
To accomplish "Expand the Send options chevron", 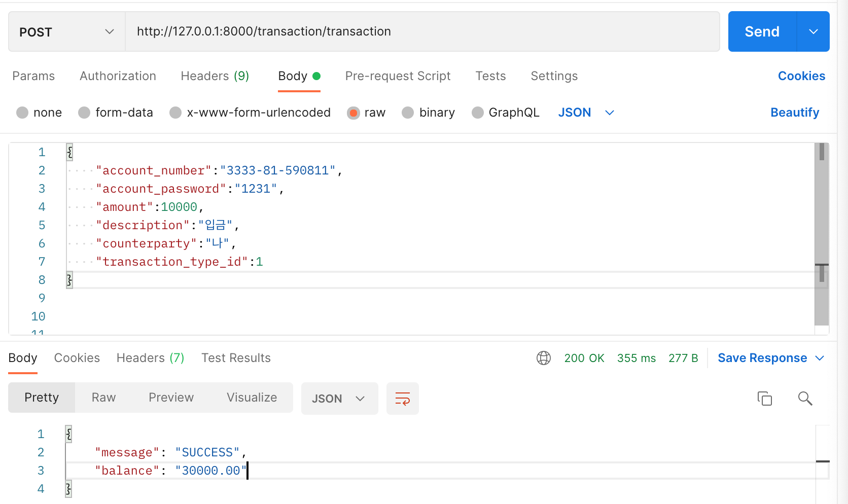I will [813, 31].
